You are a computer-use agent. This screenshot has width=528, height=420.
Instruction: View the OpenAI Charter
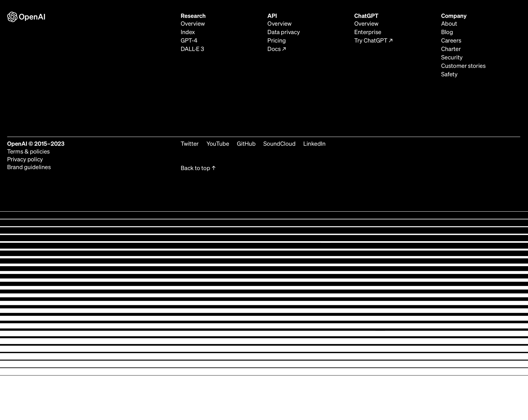451,49
